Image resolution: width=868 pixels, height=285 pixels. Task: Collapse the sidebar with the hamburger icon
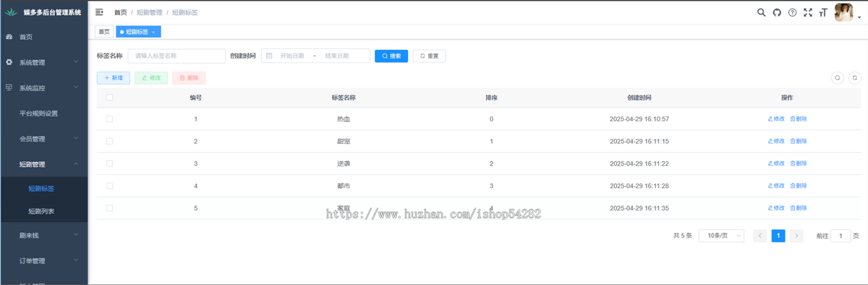click(99, 12)
